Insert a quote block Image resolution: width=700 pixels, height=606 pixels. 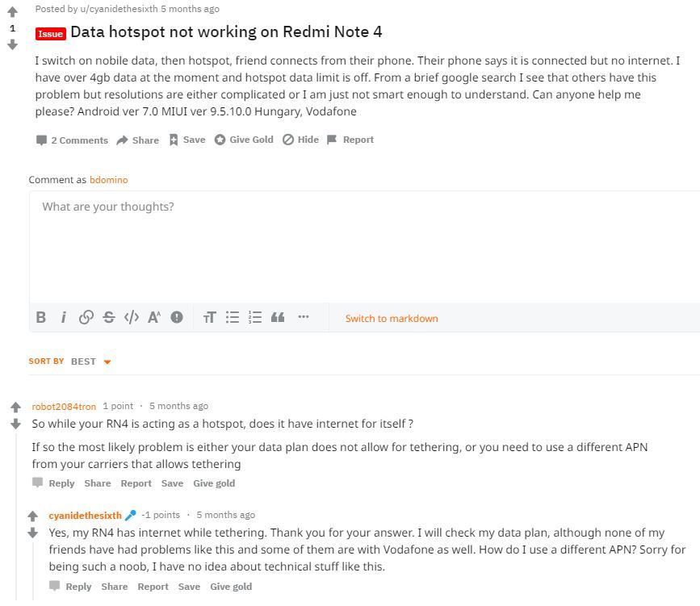coord(278,318)
